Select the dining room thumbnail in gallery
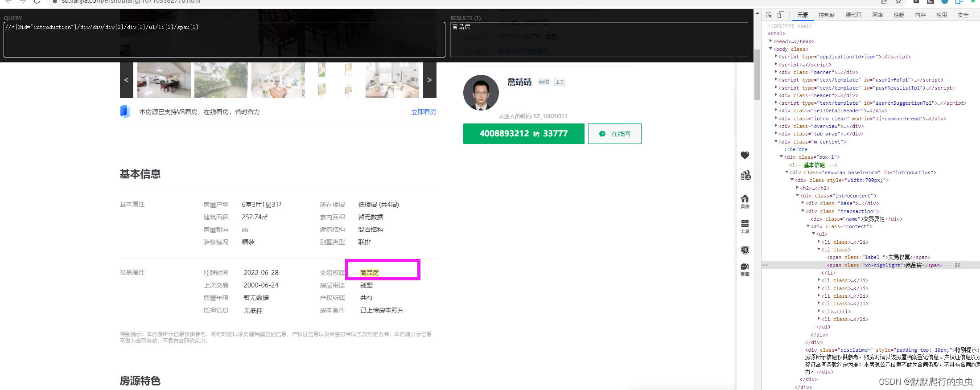The width and height of the screenshot is (980, 390). (164, 80)
